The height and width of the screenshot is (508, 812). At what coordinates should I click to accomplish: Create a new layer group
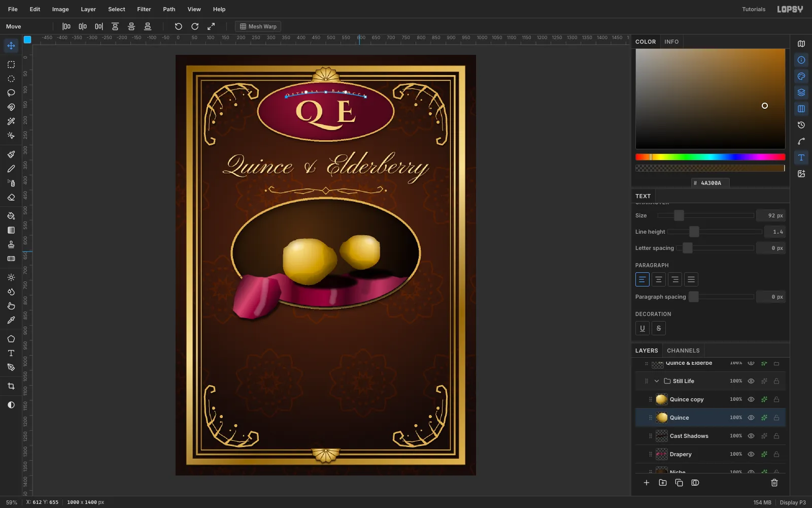point(663,483)
